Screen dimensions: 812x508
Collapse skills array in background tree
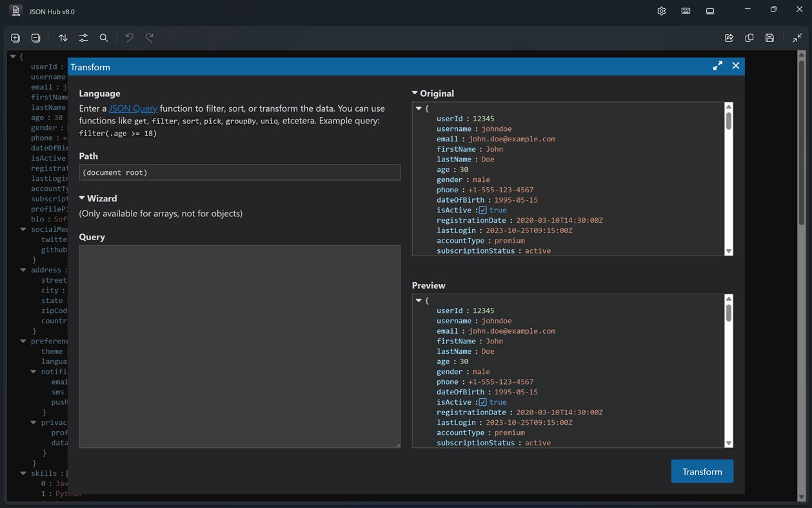tap(23, 473)
